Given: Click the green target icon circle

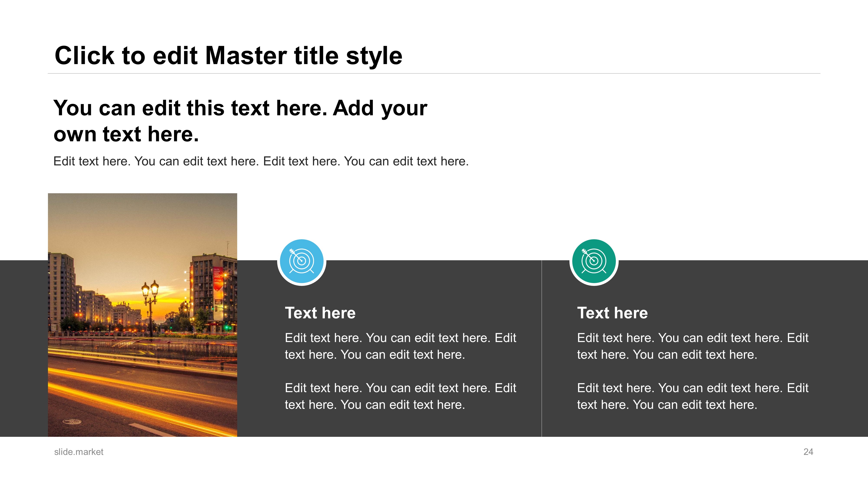Looking at the screenshot, I should click(x=594, y=261).
